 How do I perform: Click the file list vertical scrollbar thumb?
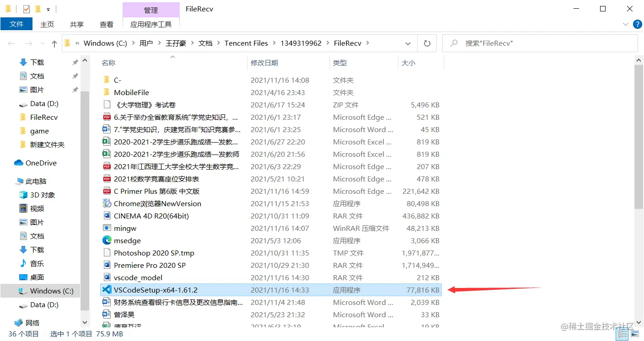[639, 137]
